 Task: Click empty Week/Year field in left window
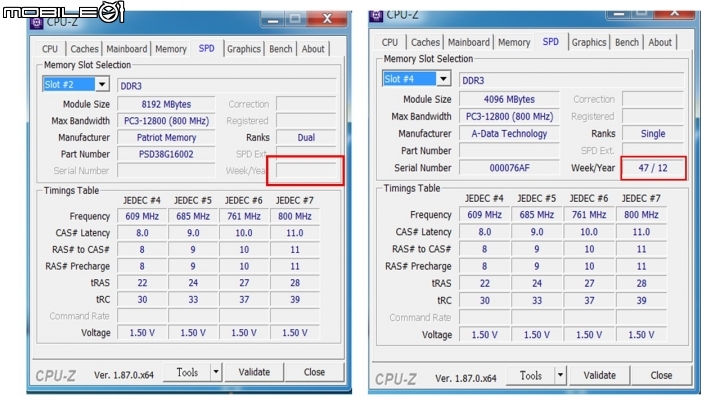pyautogui.click(x=306, y=171)
